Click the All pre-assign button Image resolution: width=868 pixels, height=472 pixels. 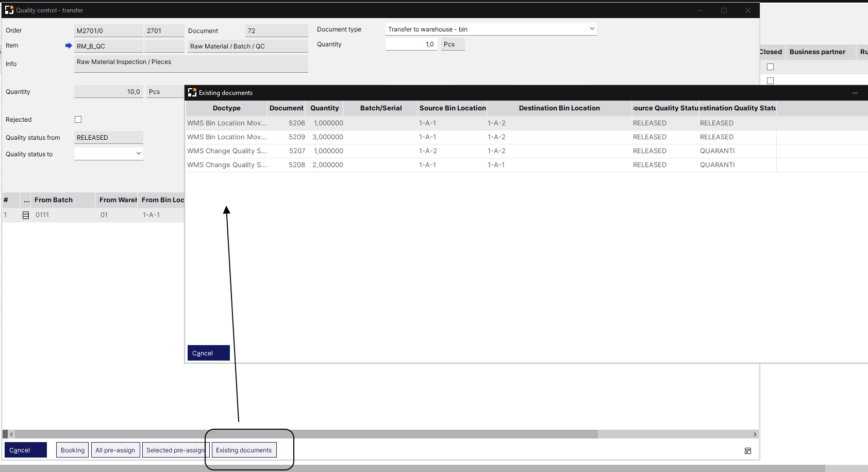(x=115, y=449)
